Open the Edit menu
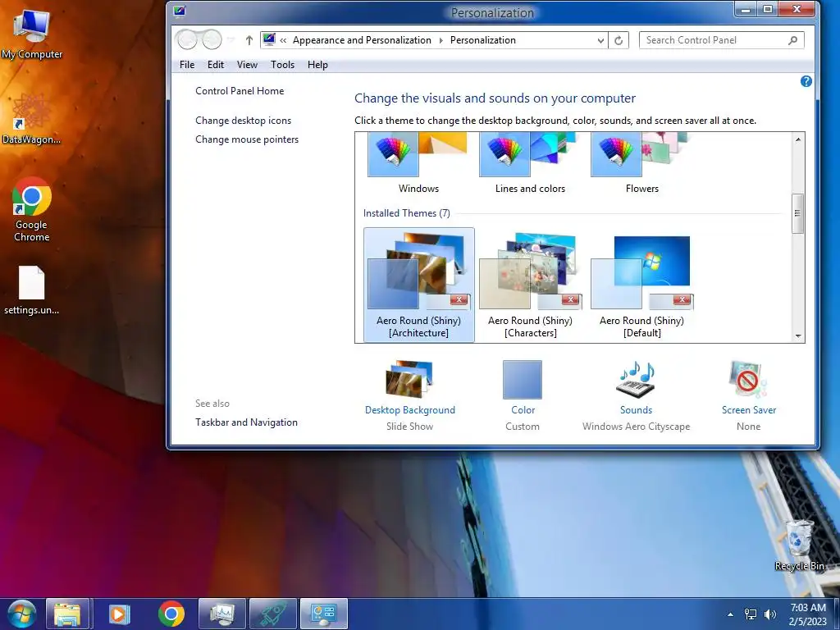 (216, 65)
